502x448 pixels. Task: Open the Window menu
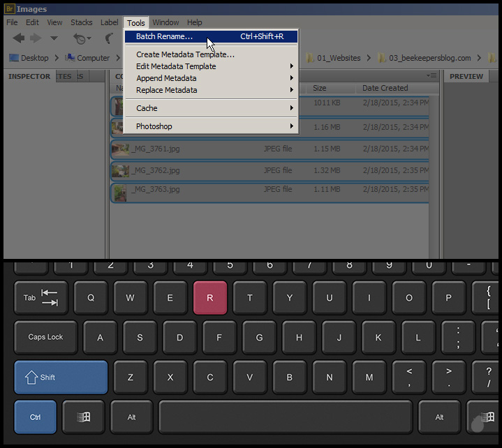click(165, 23)
